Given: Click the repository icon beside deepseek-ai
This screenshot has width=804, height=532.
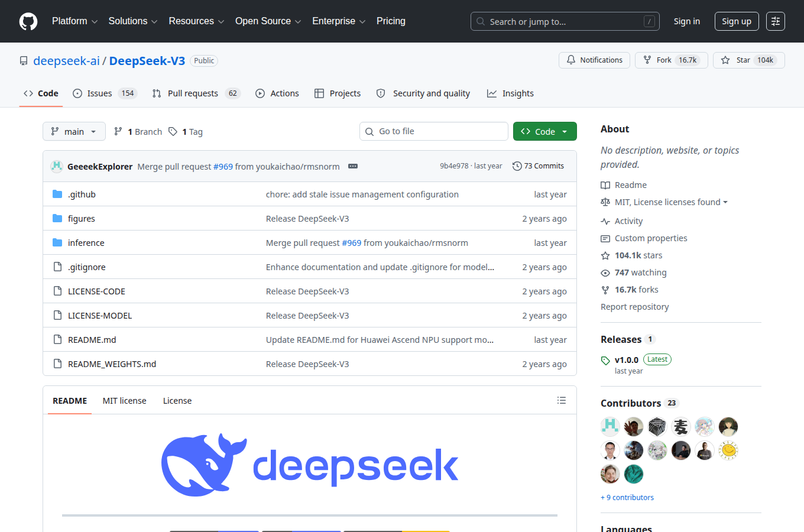Looking at the screenshot, I should coord(24,61).
